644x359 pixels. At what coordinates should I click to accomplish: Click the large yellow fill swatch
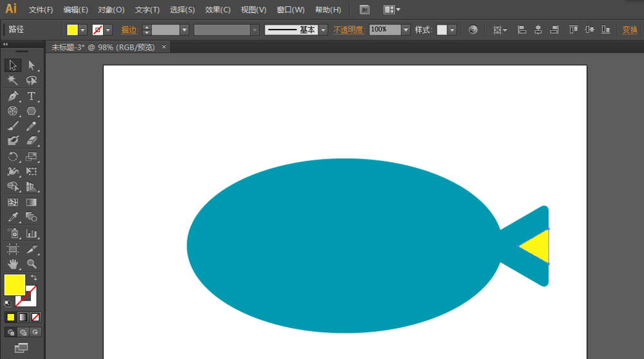point(14,284)
